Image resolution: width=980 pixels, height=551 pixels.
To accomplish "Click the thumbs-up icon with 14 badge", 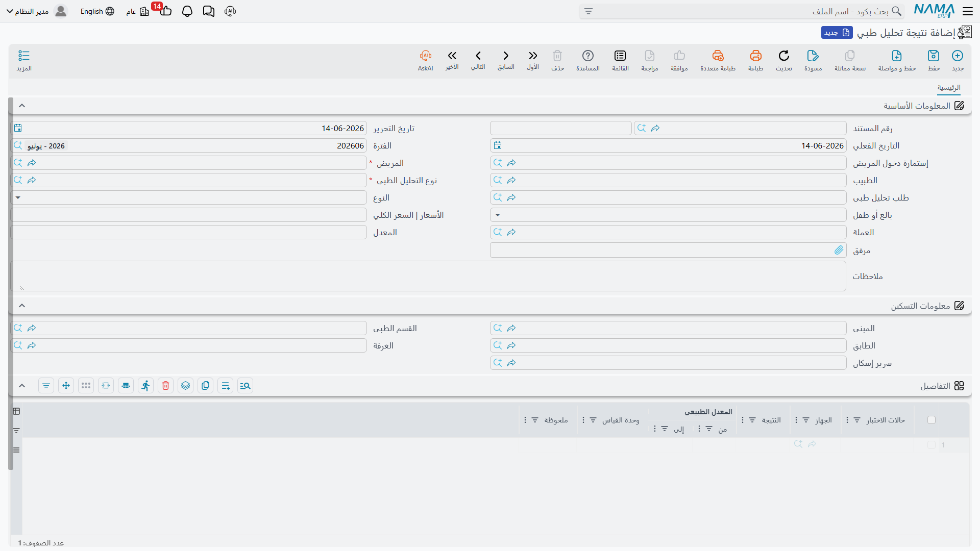I will (x=165, y=10).
